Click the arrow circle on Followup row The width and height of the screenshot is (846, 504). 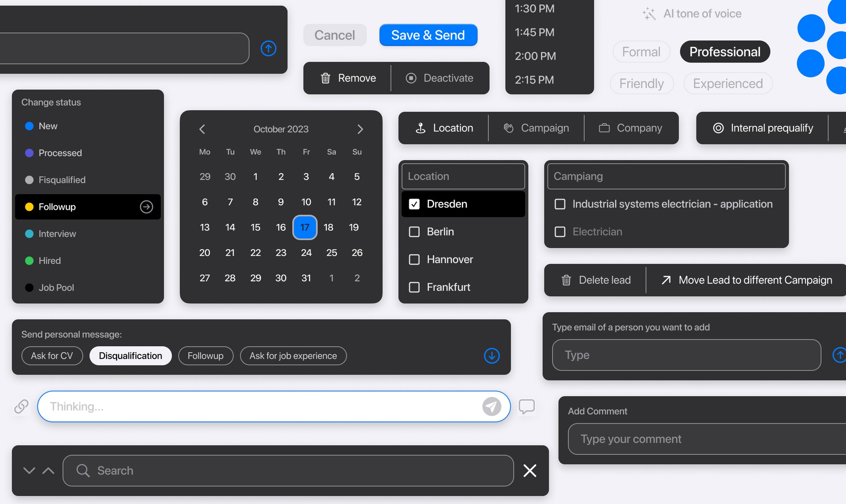(x=146, y=207)
